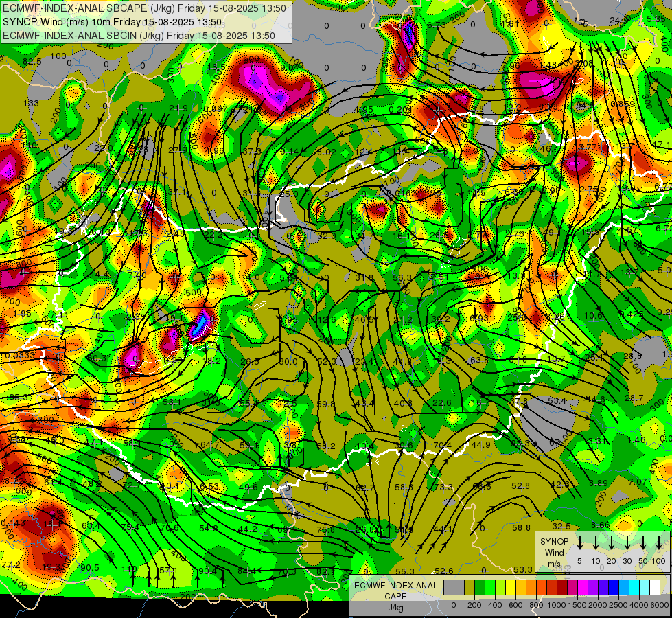672x618 pixels.
Task: Pick the indigo swatch right of 2000 tick
Action: pyautogui.click(x=603, y=587)
